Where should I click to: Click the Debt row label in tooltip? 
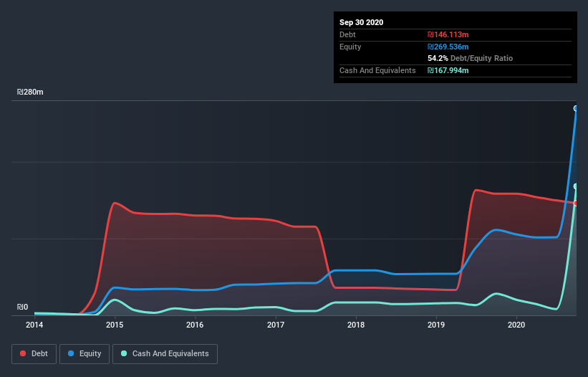(347, 34)
